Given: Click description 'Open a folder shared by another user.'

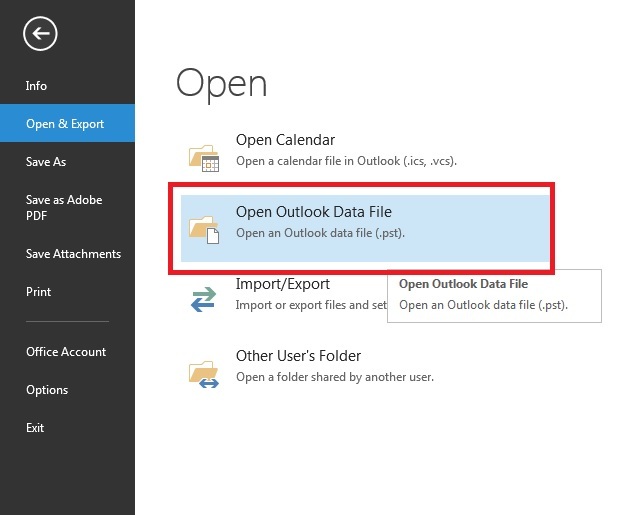Looking at the screenshot, I should [335, 377].
